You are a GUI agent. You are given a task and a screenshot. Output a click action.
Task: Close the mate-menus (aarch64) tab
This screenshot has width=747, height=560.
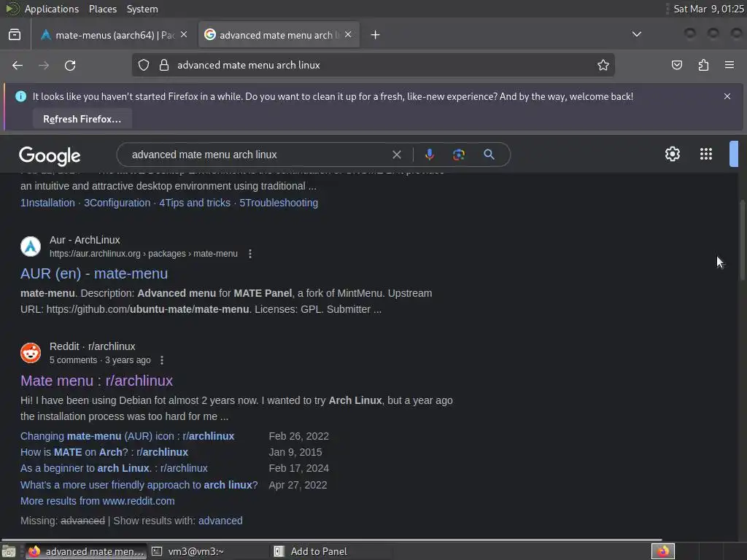[x=184, y=34]
